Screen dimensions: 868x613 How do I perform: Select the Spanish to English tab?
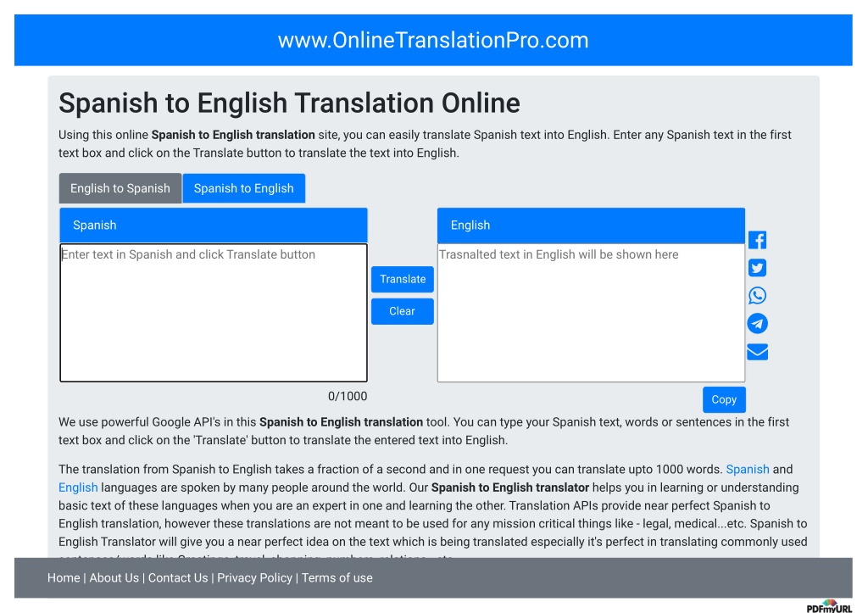[x=243, y=188]
